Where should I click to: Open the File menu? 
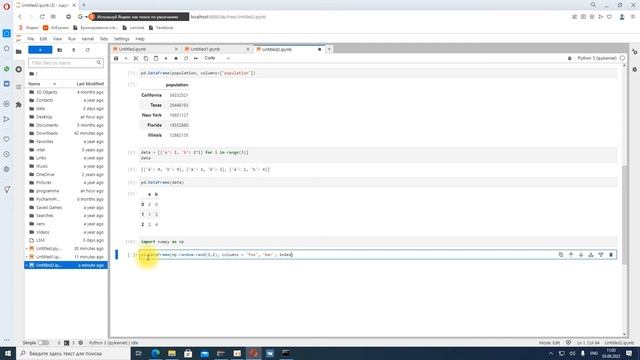tap(31, 39)
